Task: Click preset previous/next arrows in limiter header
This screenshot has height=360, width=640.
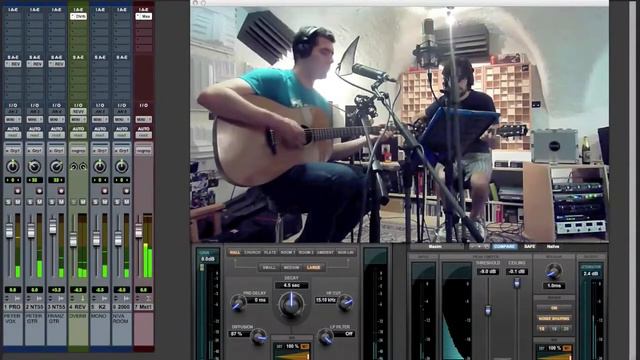Action: [479, 247]
